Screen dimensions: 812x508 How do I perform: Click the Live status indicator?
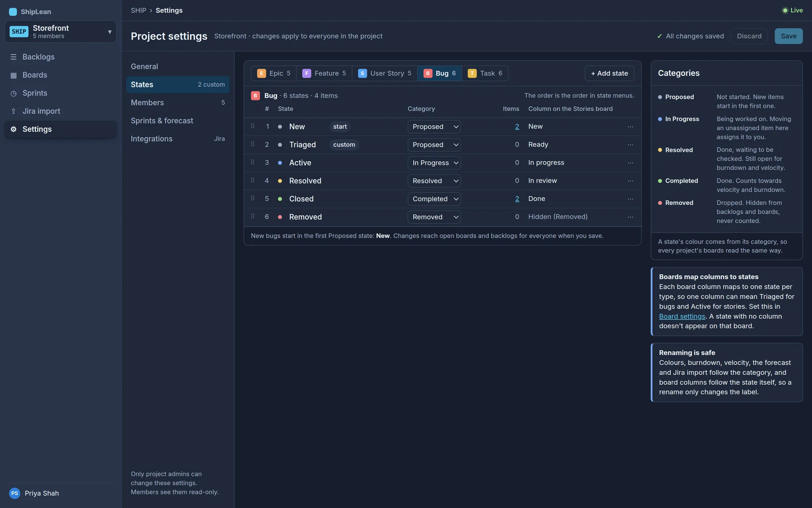pos(793,10)
